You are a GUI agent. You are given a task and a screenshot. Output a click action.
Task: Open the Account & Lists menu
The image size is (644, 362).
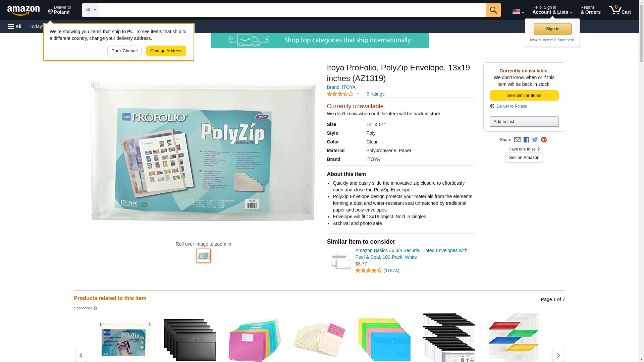pyautogui.click(x=552, y=10)
